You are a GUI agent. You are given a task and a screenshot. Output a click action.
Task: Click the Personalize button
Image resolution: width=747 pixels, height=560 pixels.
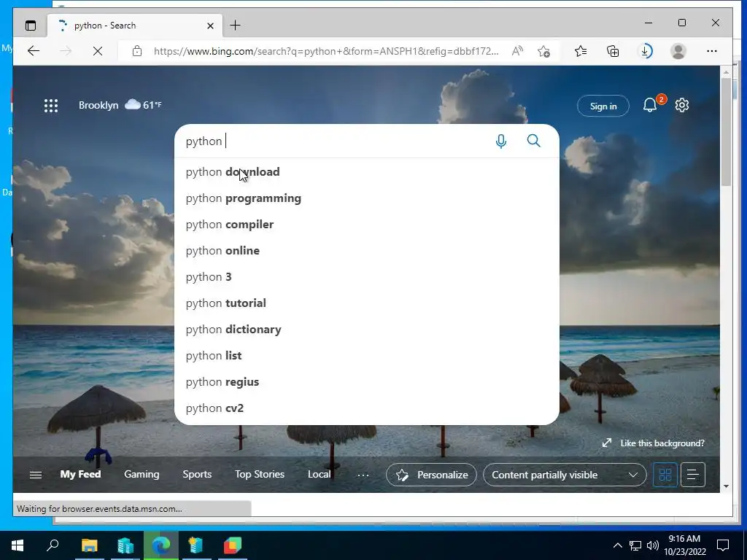click(x=431, y=475)
